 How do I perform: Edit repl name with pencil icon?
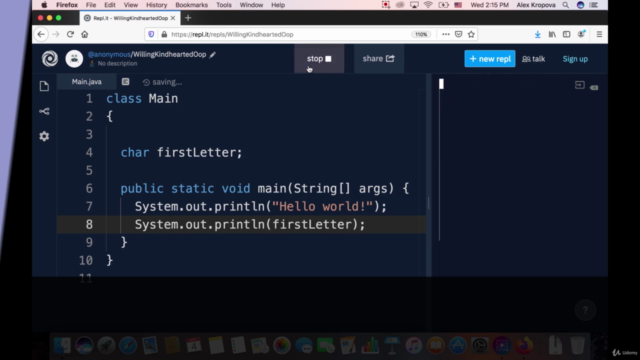tap(213, 55)
